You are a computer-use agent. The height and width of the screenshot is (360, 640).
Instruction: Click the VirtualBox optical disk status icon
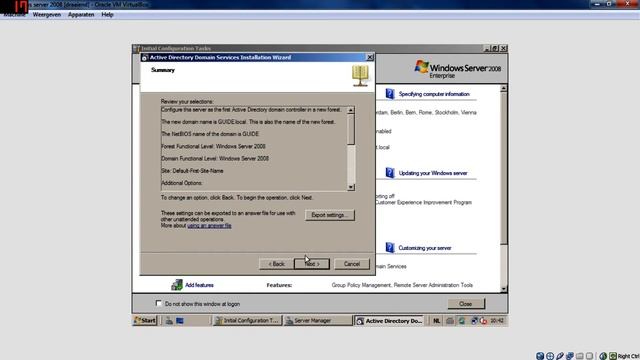point(550,356)
